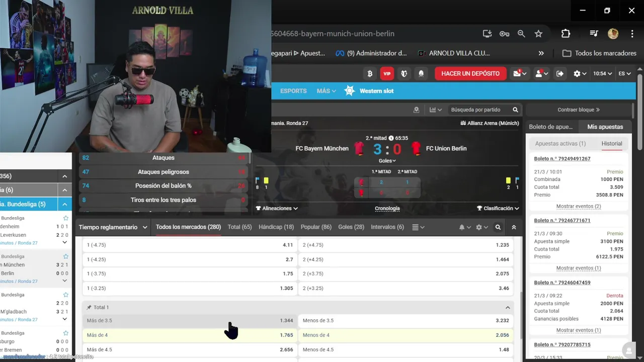Click the search magnifier in Búsqueda por partido

tap(515, 110)
